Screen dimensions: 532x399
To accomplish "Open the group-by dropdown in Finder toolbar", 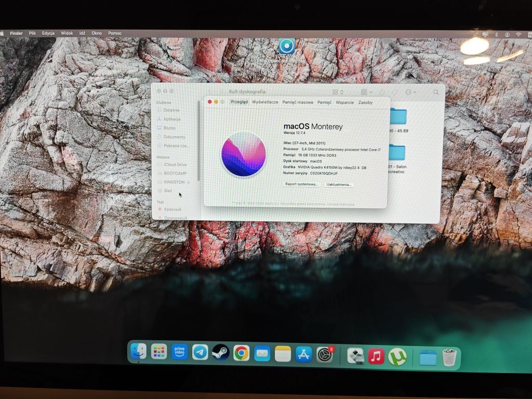I will pos(366,92).
